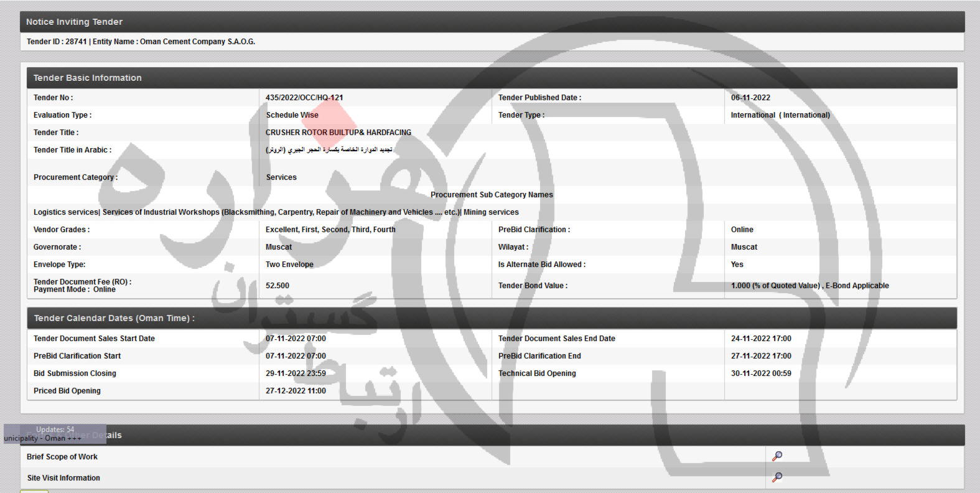Image resolution: width=980 pixels, height=493 pixels.
Task: Select PreBid Clarification value Online
Action: (x=742, y=230)
